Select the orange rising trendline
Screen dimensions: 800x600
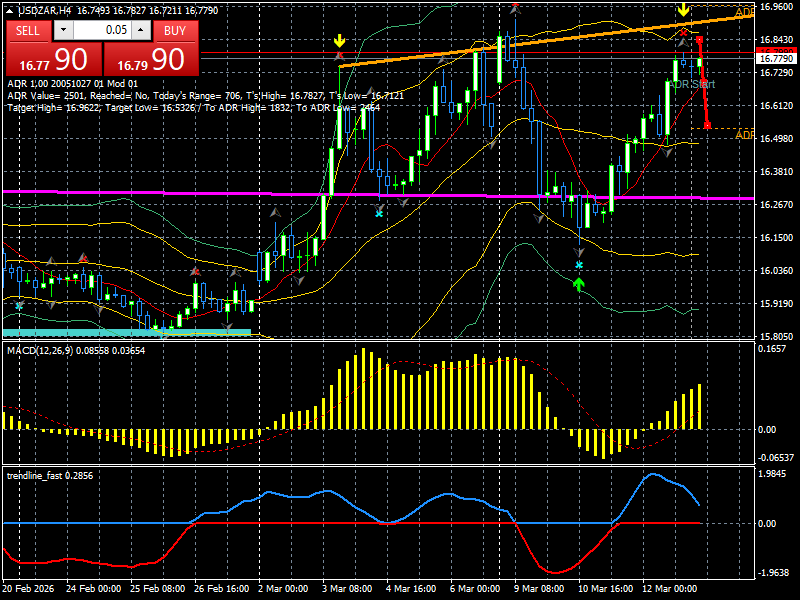coord(546,40)
